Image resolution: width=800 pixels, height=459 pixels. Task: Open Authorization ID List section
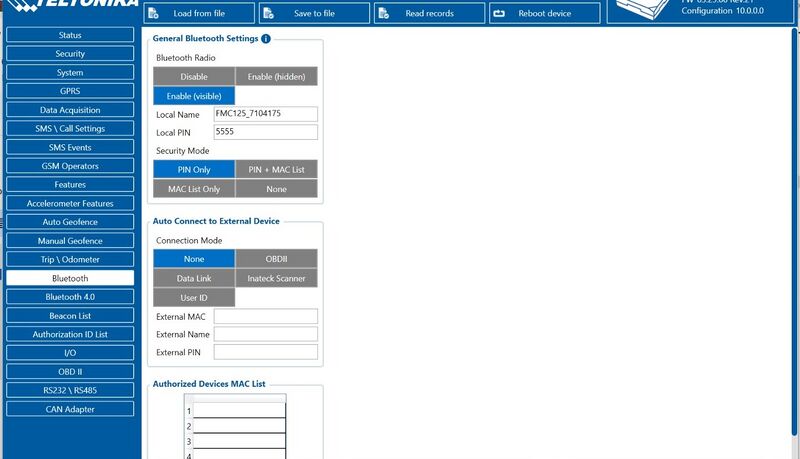click(70, 334)
